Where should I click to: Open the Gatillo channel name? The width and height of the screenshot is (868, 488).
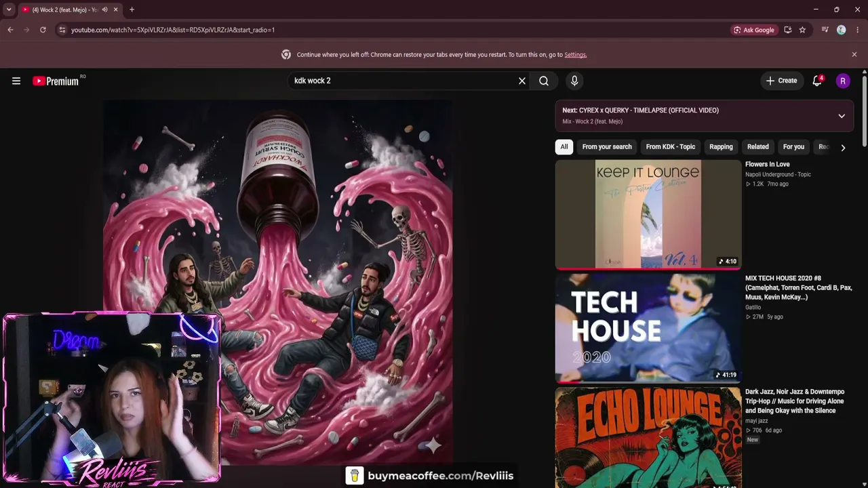tap(753, 307)
